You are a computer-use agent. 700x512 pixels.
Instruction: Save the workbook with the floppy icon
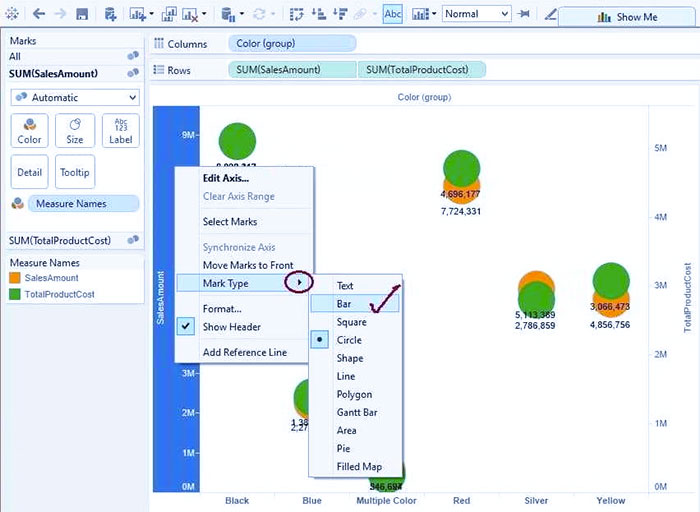point(82,14)
